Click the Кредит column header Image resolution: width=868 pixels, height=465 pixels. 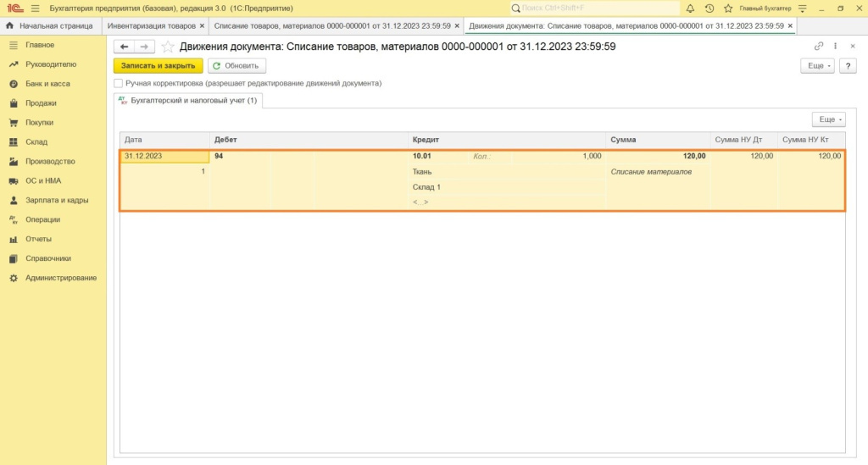507,140
